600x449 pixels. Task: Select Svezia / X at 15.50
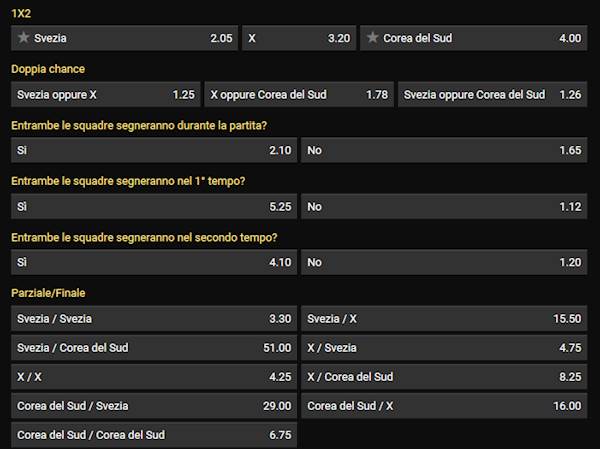[x=444, y=319]
